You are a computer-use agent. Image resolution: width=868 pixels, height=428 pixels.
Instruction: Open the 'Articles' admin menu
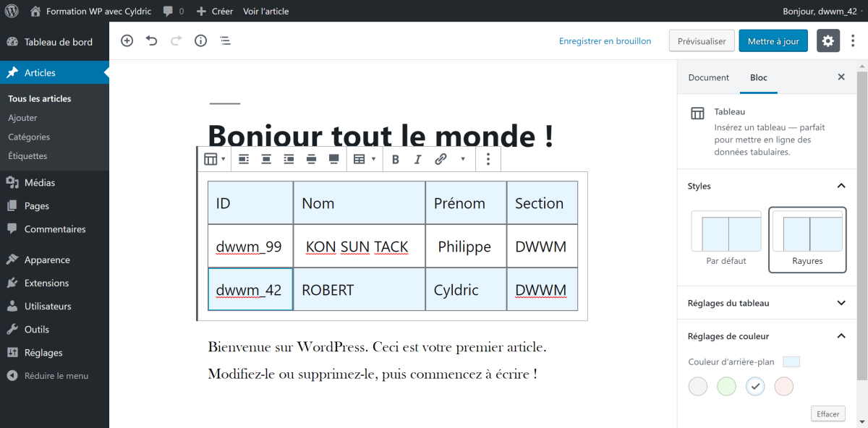pos(54,73)
